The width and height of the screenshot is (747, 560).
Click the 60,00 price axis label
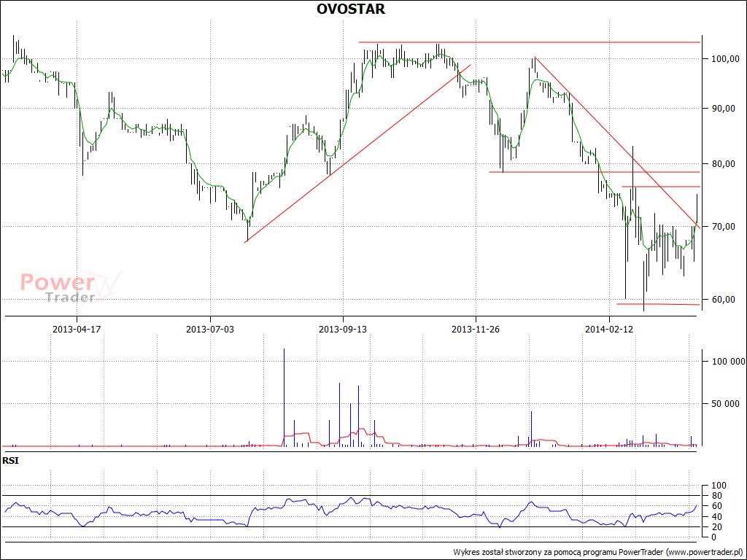click(725, 300)
